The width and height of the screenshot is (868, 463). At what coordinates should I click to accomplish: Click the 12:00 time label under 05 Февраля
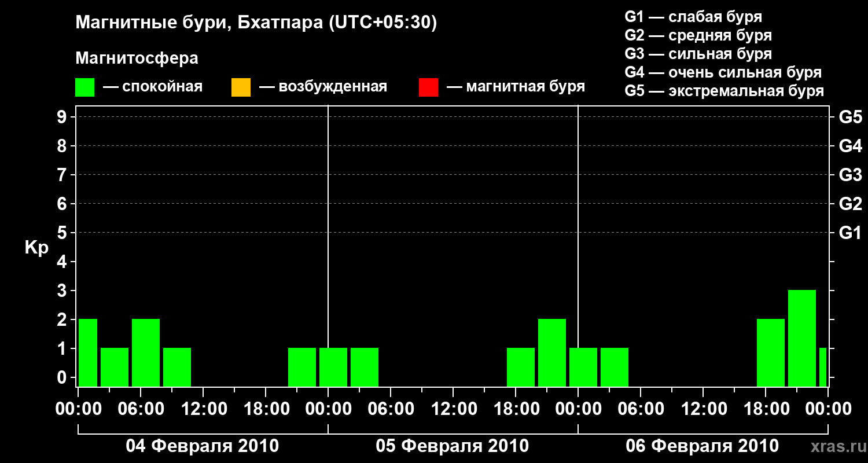pyautogui.click(x=453, y=409)
